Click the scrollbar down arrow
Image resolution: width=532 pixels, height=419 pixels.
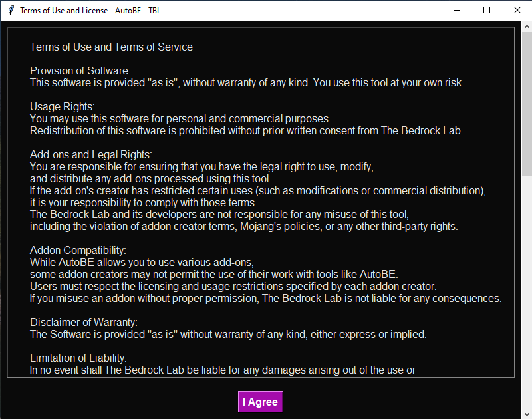pyautogui.click(x=527, y=414)
